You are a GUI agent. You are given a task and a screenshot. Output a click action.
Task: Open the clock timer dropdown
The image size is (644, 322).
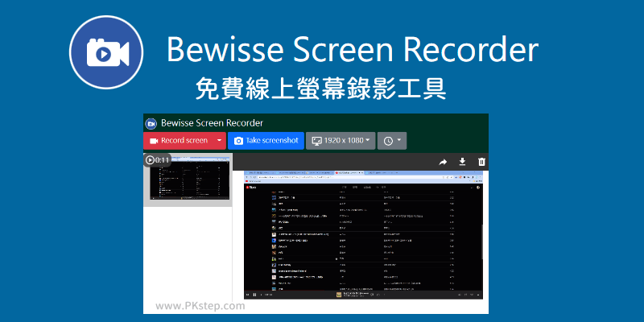point(392,140)
